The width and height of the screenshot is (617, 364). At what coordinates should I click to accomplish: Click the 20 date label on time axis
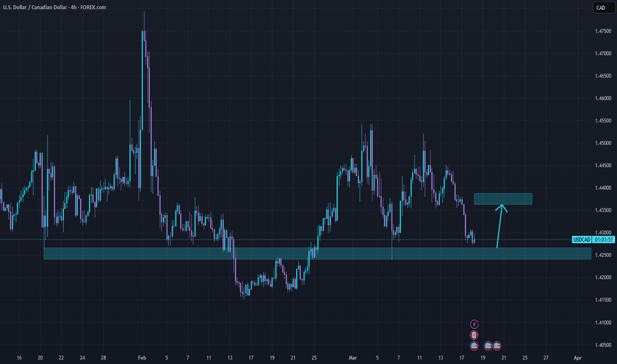click(x=40, y=357)
